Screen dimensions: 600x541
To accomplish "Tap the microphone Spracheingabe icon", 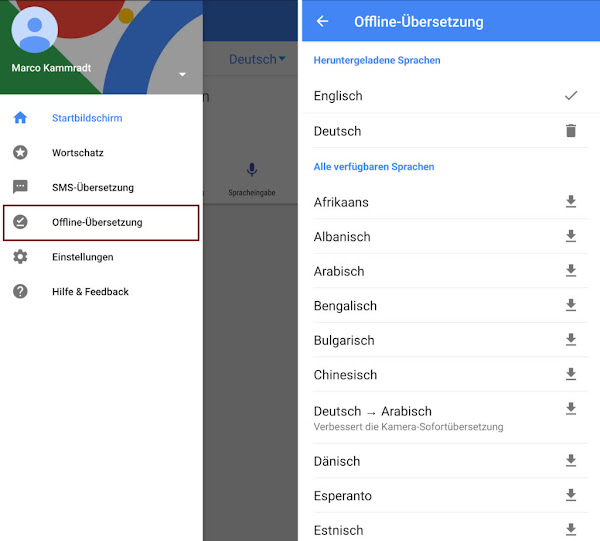I will point(251,169).
